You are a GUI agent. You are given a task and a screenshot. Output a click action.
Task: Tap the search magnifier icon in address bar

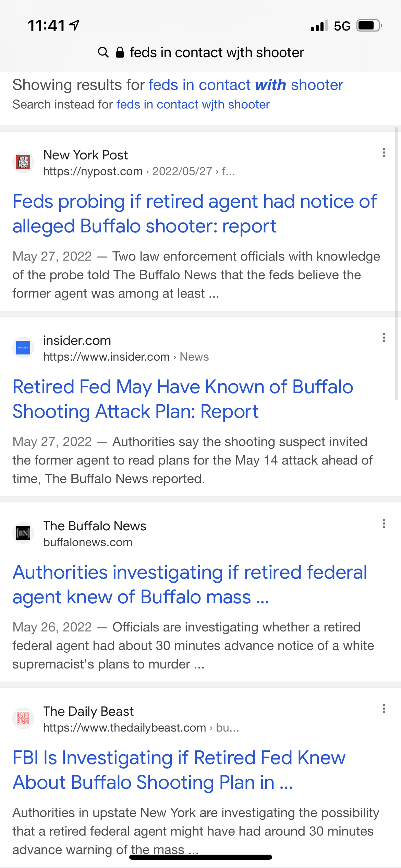103,52
